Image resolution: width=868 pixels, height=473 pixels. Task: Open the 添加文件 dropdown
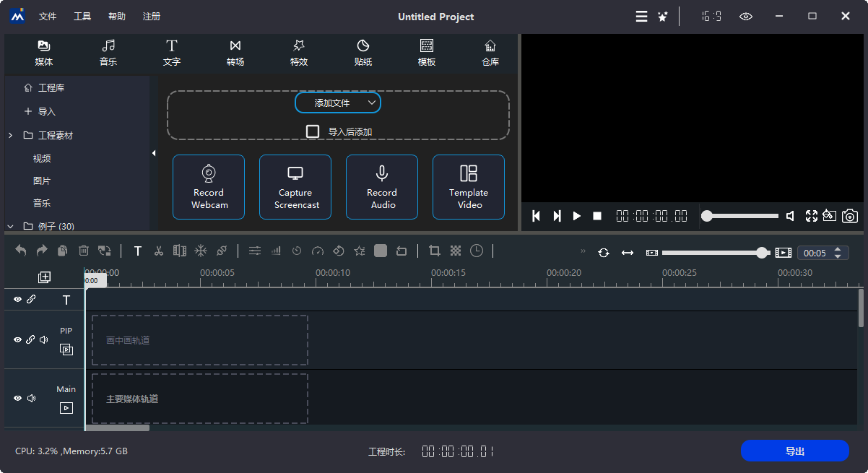tap(338, 103)
